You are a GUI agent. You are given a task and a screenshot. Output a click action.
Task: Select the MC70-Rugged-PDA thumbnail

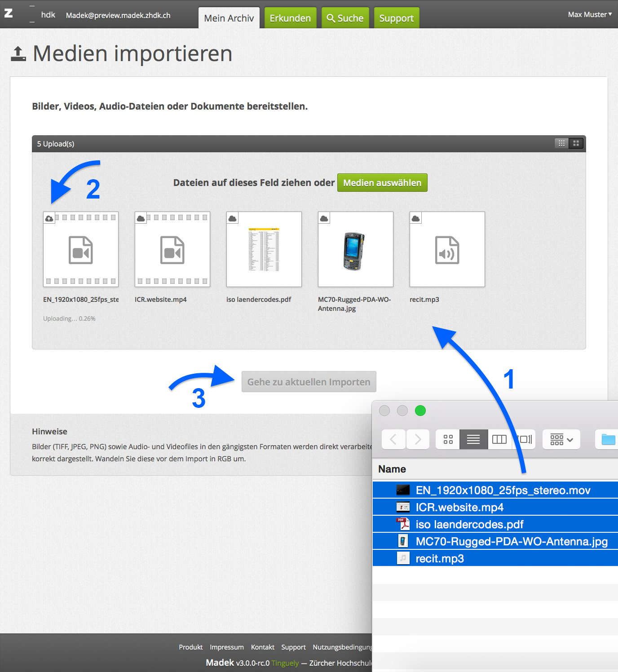click(355, 249)
